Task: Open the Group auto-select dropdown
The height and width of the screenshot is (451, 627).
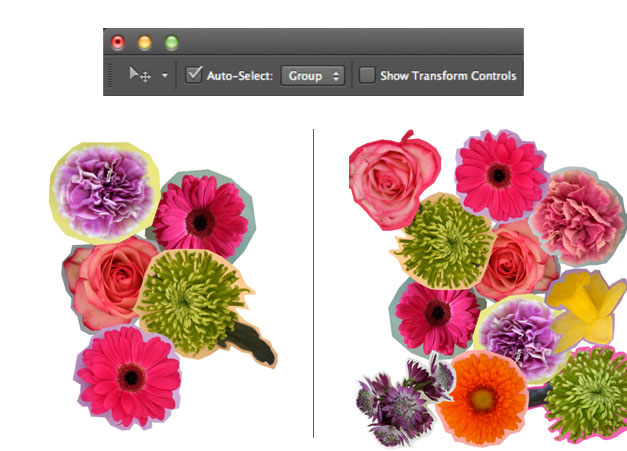Action: pyautogui.click(x=313, y=76)
